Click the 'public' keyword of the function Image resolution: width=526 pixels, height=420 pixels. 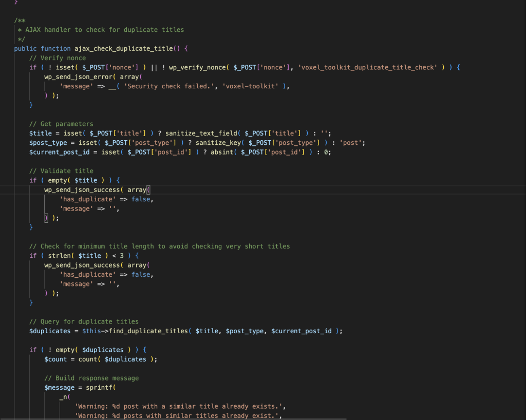pos(26,48)
